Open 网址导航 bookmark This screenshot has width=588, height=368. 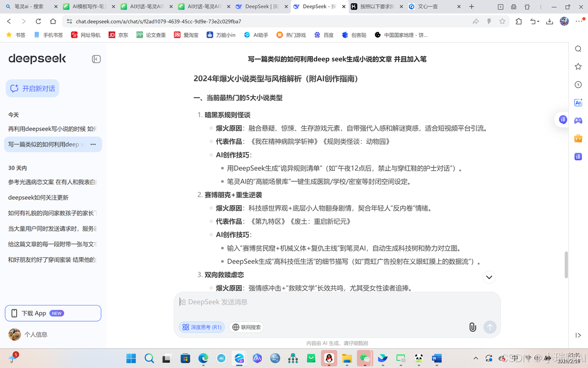point(86,35)
